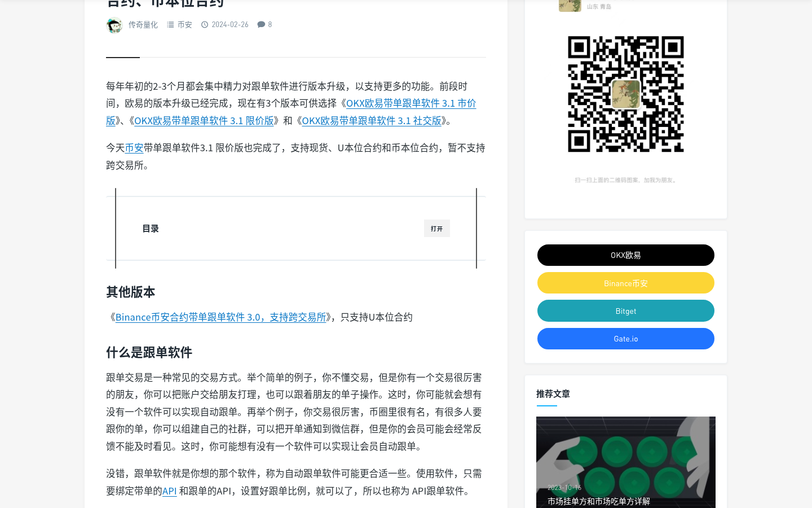
Task: Click the yellow Binance币安 button
Action: click(x=626, y=283)
